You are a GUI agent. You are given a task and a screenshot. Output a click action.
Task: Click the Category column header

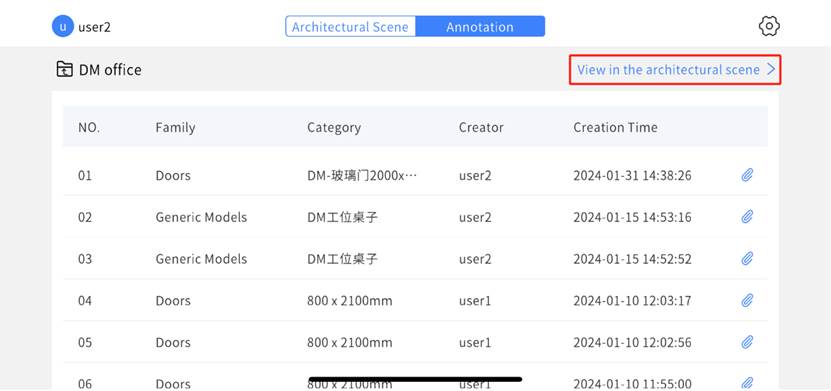tap(334, 127)
